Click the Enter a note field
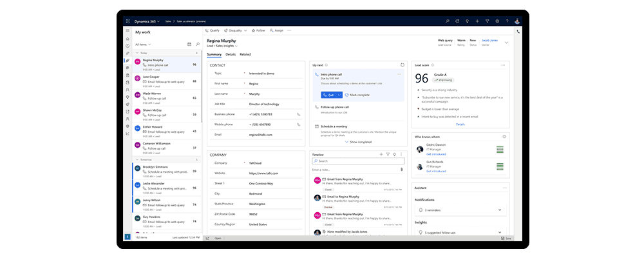Screen dimensions: 644x258 pyautogui.click(x=355, y=170)
